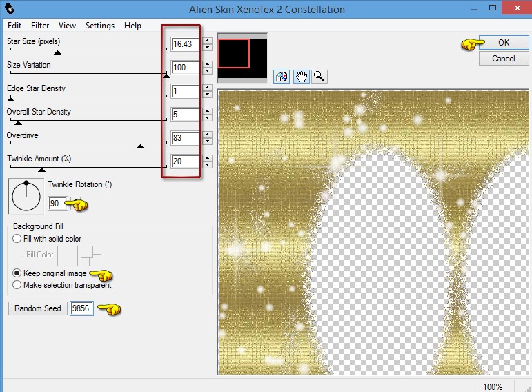Click the preview navigator thumbnail
The height and width of the screenshot is (392, 532).
[242, 58]
